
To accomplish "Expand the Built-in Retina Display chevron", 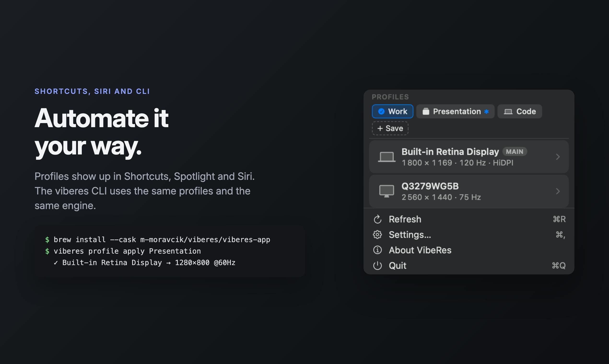I will tap(558, 157).
